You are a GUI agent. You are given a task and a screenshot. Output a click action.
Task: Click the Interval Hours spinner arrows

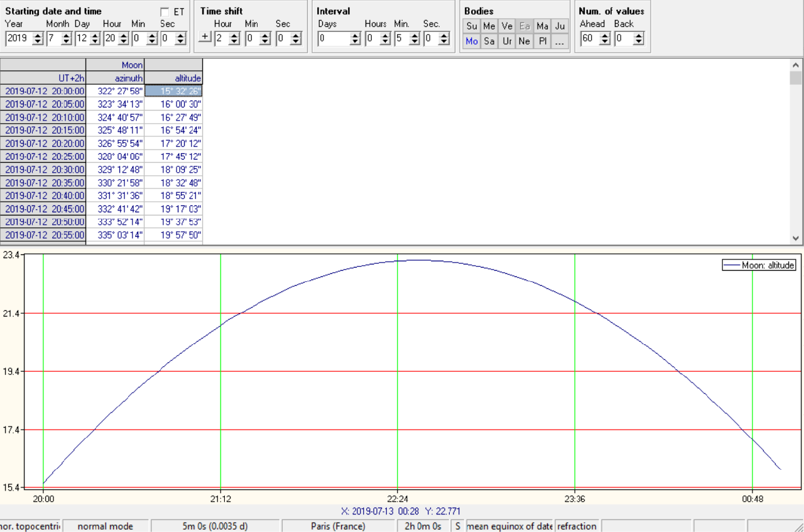(x=385, y=38)
